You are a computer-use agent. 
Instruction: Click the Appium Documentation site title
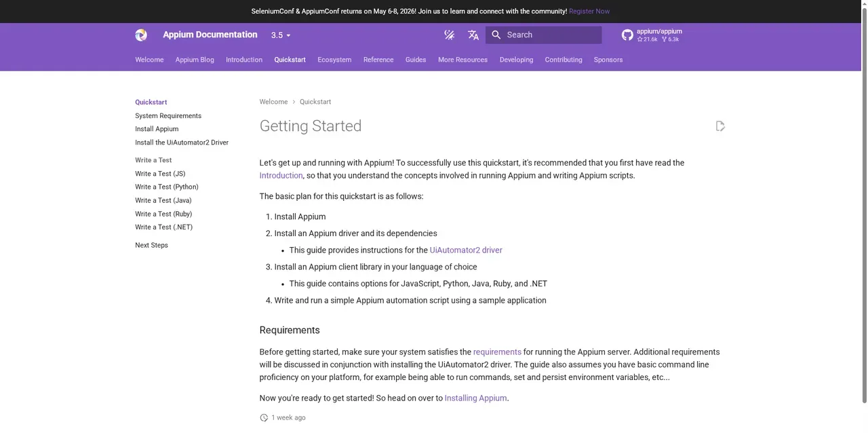(x=210, y=35)
